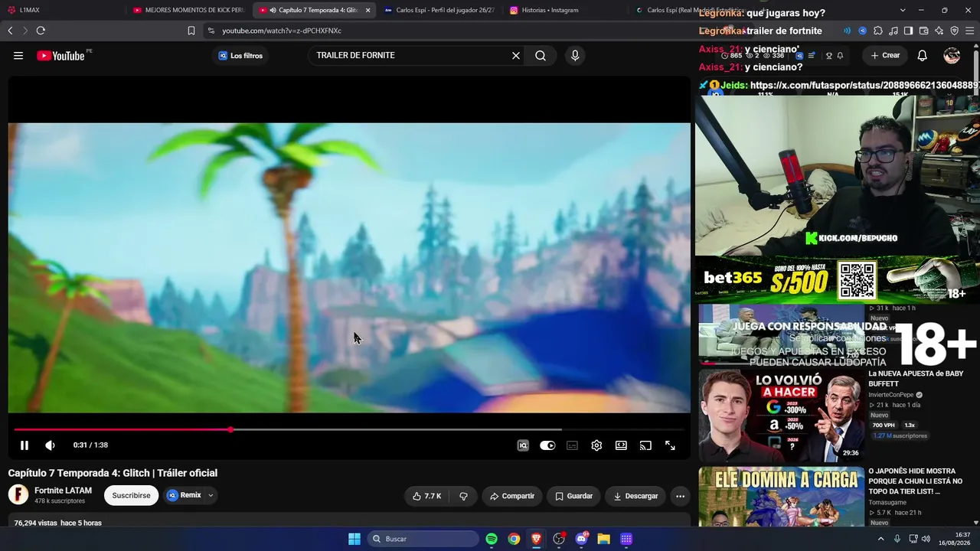Start voice search with the microphone icon
The width and height of the screenshot is (980, 551).
point(575,55)
